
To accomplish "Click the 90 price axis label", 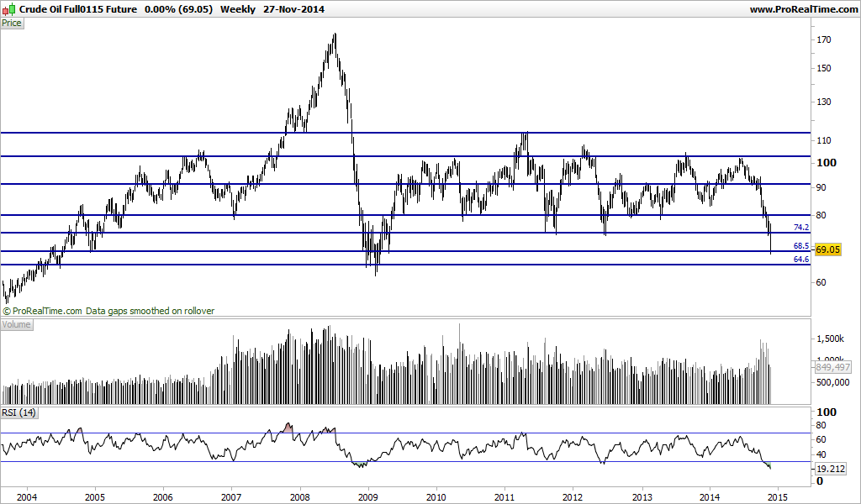I will click(x=821, y=187).
